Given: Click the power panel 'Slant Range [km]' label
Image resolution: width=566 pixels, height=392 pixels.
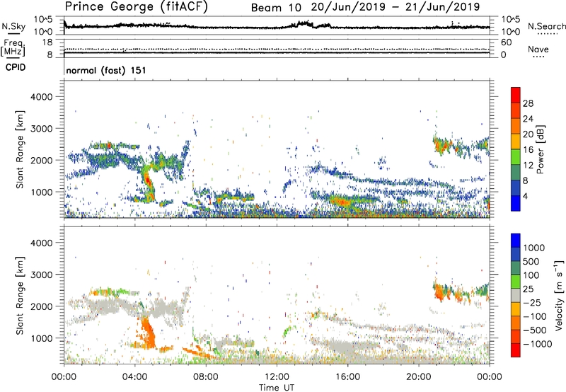Looking at the screenshot, I should (20, 149).
